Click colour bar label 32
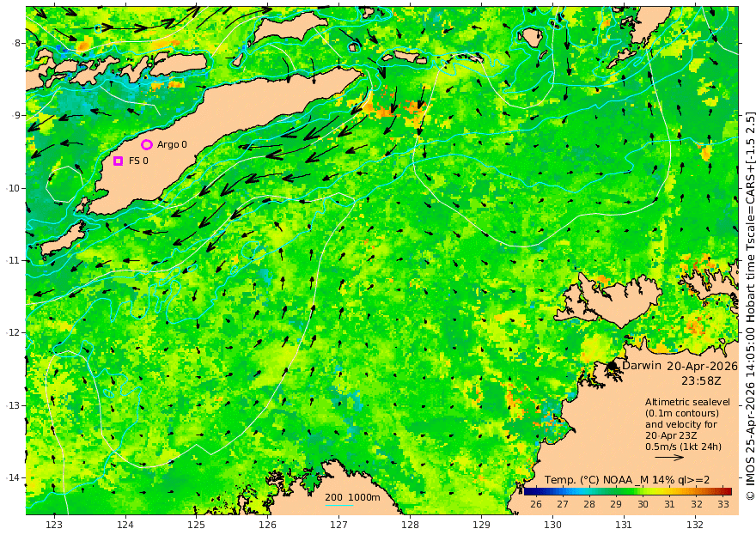Image resolution: width=756 pixels, height=541 pixels. [696, 504]
